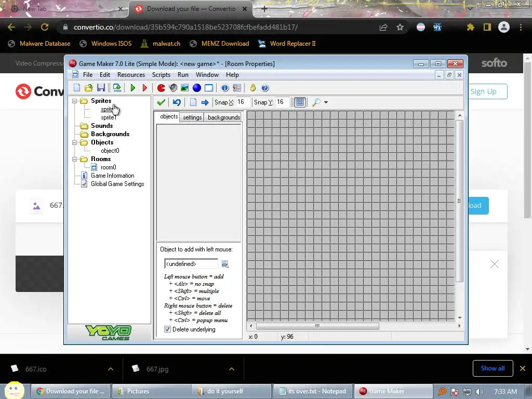Screen dimensions: 532x399
Task: Create a stand-alone executable
Action: 117,88
